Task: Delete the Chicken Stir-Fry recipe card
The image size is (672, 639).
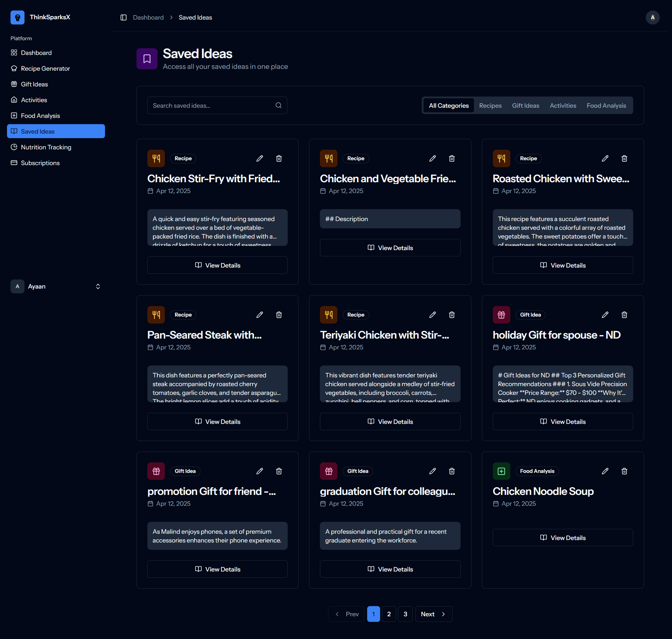Action: [279, 158]
